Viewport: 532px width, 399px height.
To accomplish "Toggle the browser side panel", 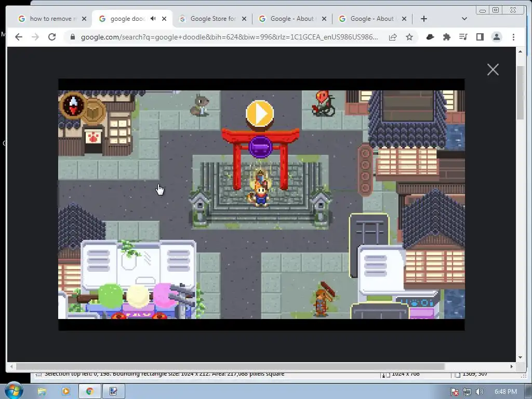I will click(x=480, y=37).
